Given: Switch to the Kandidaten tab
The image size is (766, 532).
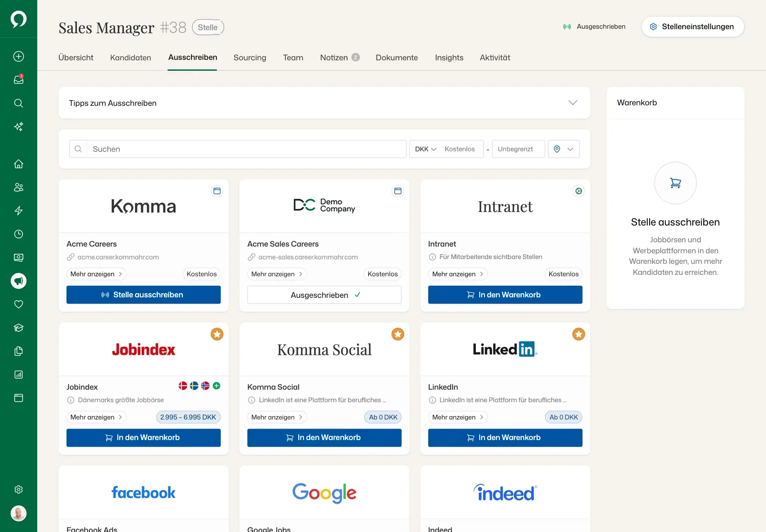Looking at the screenshot, I should point(131,57).
